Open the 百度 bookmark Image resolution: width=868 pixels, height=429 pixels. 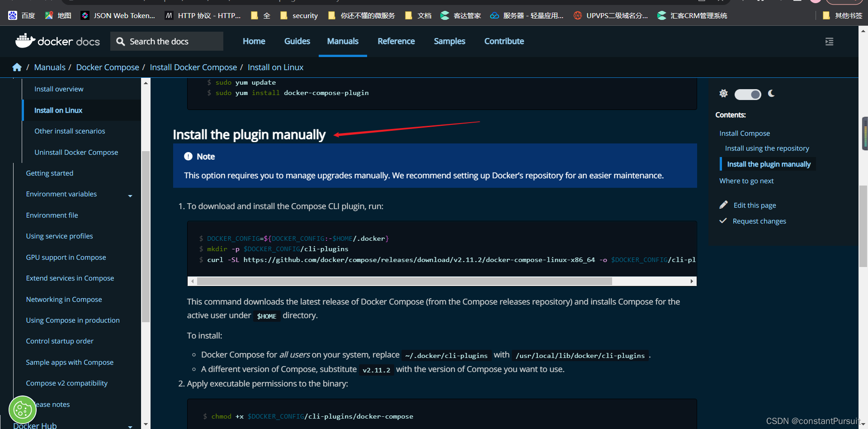(x=21, y=15)
